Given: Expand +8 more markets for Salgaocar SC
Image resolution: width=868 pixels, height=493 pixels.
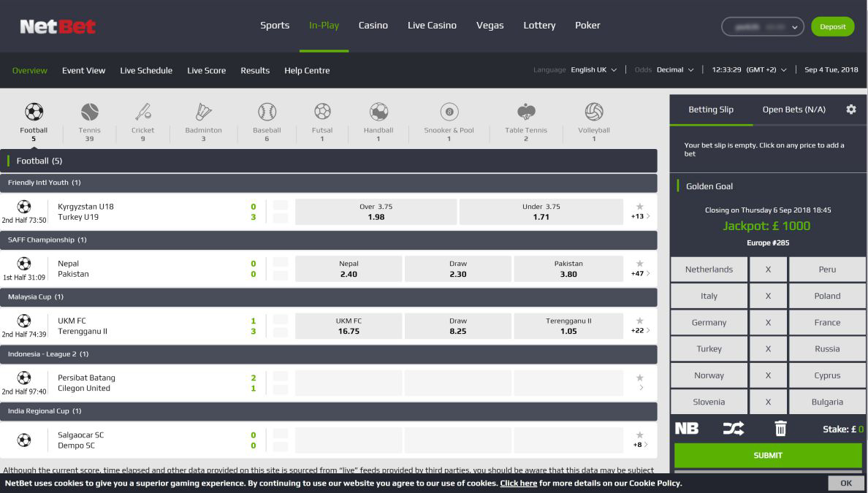Looking at the screenshot, I should click(x=641, y=444).
